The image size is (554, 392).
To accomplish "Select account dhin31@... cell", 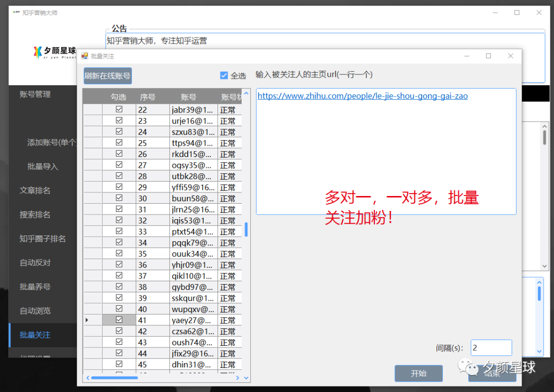I will pos(193,364).
